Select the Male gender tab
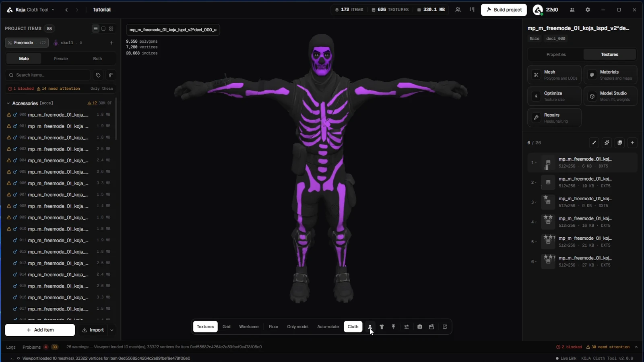Image resolution: width=644 pixels, height=362 pixels. tap(24, 59)
